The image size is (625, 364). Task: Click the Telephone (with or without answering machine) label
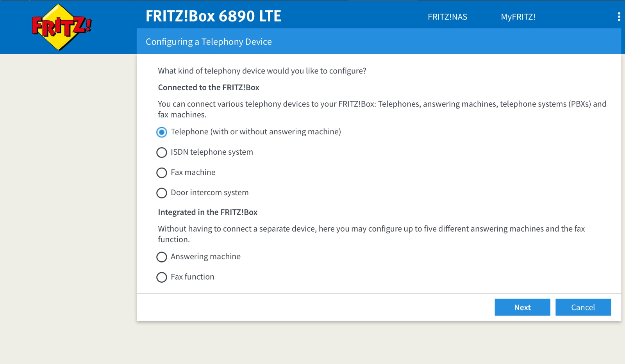pyautogui.click(x=256, y=132)
